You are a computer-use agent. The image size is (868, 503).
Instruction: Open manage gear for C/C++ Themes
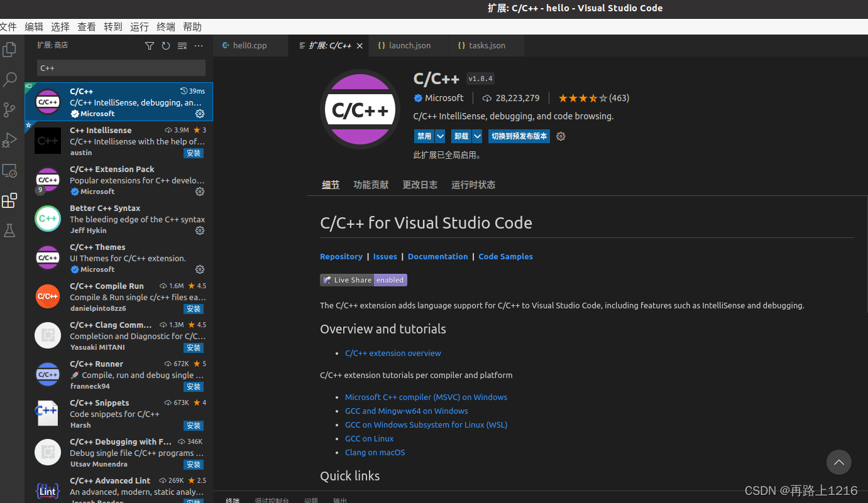(200, 269)
